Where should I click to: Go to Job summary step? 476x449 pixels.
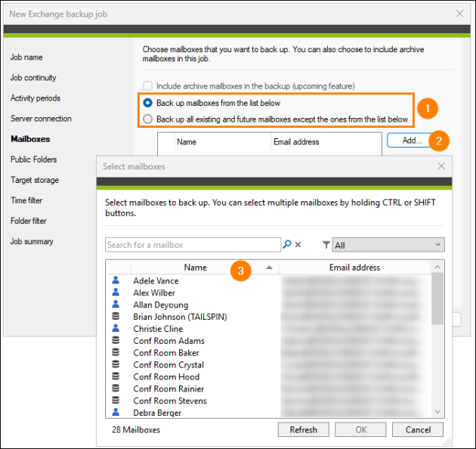pos(32,242)
